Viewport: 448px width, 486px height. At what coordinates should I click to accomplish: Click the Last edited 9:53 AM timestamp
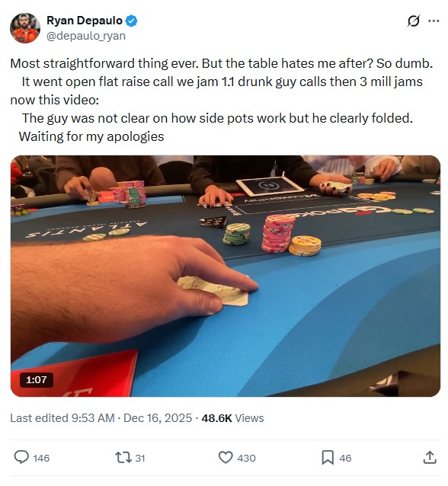62,418
